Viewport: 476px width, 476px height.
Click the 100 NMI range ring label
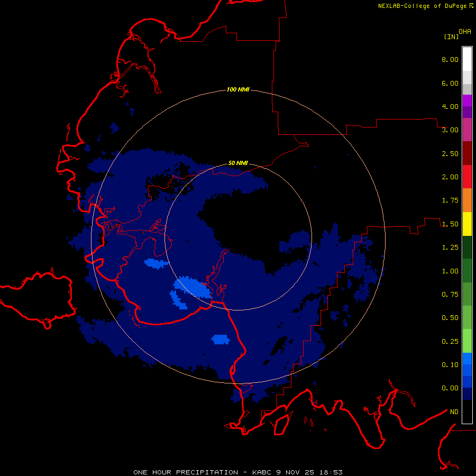click(x=238, y=89)
